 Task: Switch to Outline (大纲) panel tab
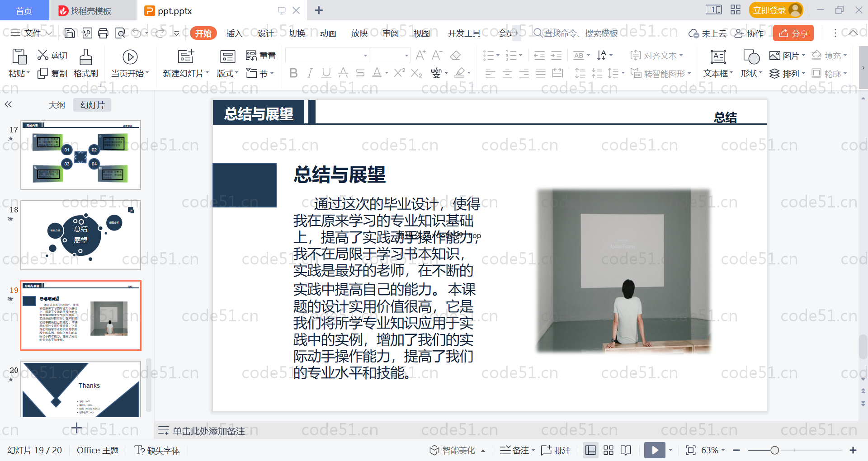pos(57,105)
